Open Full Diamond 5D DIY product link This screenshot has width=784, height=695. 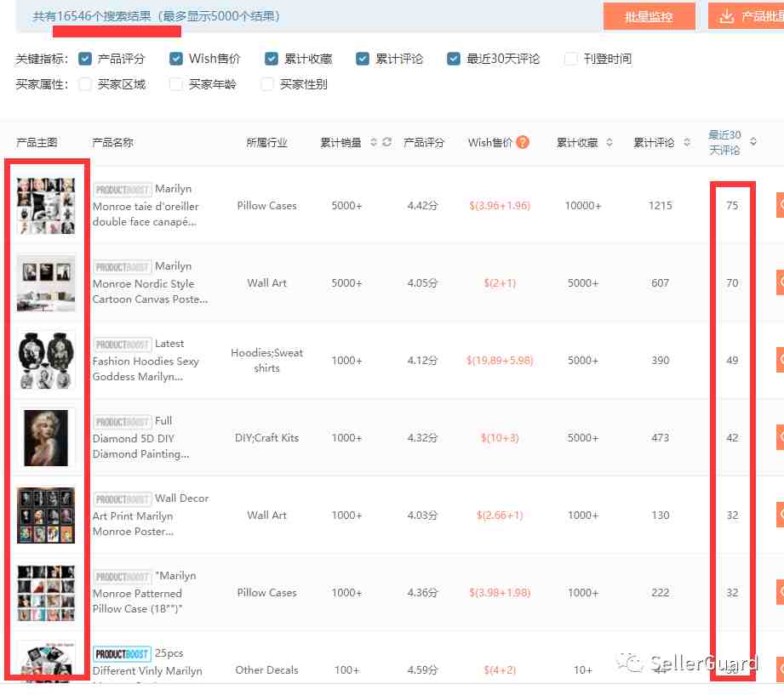(140, 438)
